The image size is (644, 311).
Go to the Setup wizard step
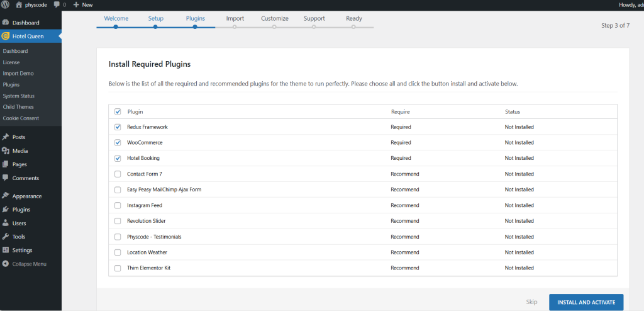[156, 18]
